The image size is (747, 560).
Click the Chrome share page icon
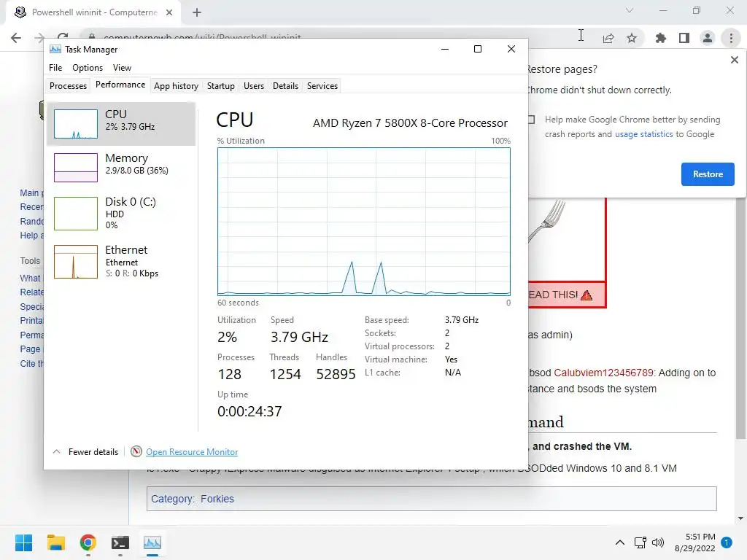pyautogui.click(x=608, y=38)
